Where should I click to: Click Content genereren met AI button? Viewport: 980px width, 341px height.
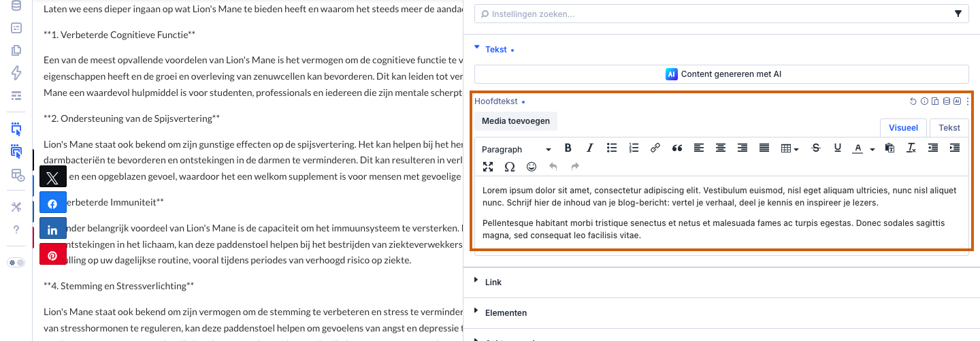point(721,74)
